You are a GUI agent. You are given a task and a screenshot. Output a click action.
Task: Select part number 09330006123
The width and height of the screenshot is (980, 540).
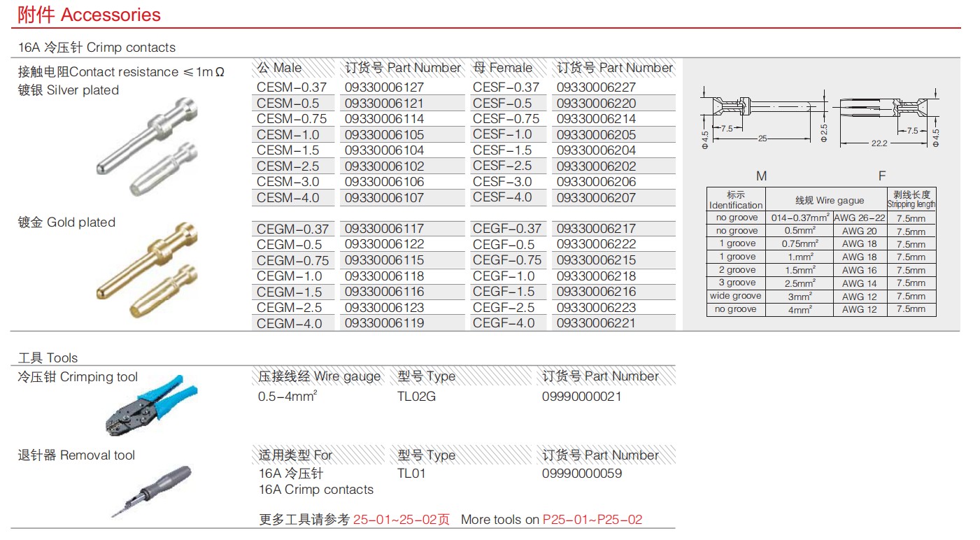coord(384,308)
